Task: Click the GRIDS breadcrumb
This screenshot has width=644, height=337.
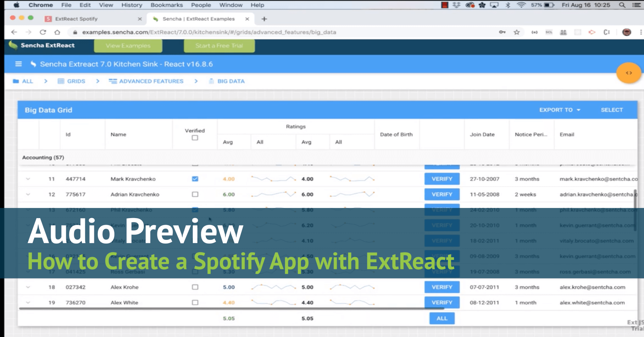Action: tap(71, 81)
